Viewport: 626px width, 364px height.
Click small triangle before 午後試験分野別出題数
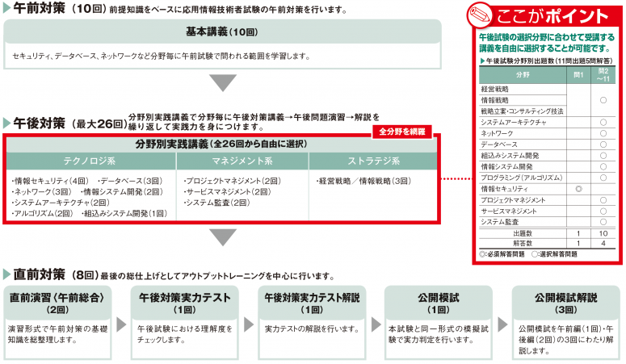tap(482, 61)
